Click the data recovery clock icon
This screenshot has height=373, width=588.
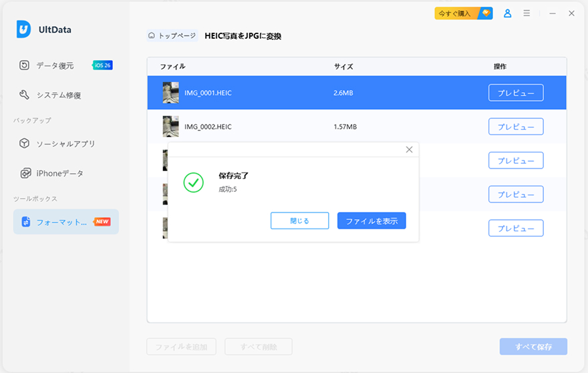pyautogui.click(x=24, y=66)
